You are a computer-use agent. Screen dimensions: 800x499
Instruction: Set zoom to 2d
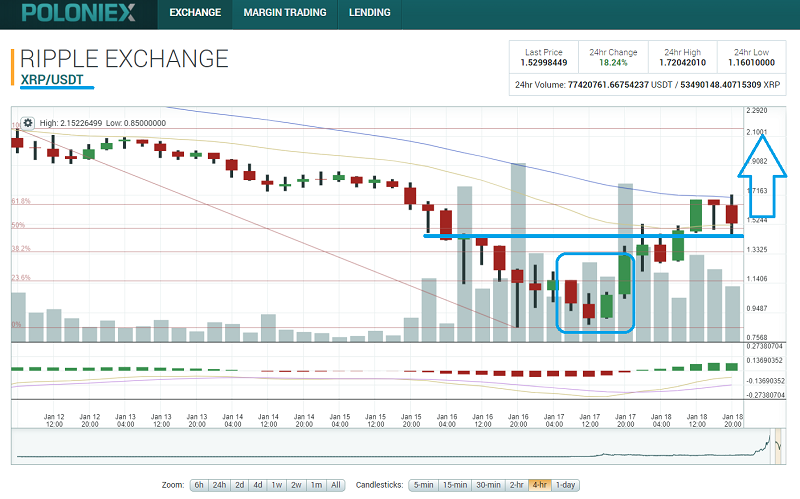point(240,485)
